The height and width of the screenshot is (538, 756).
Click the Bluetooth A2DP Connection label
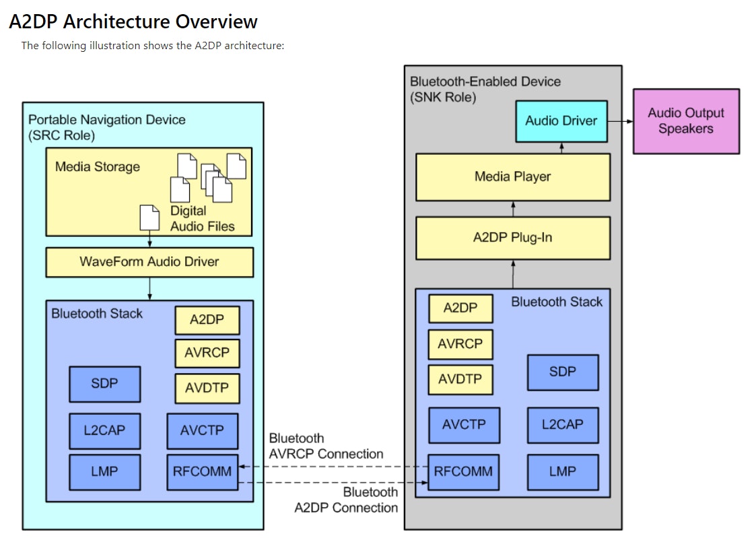346,500
